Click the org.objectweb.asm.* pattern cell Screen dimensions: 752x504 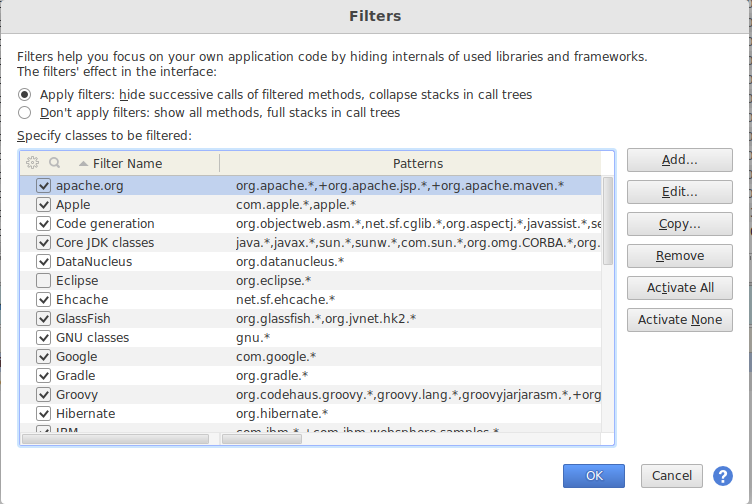click(418, 223)
